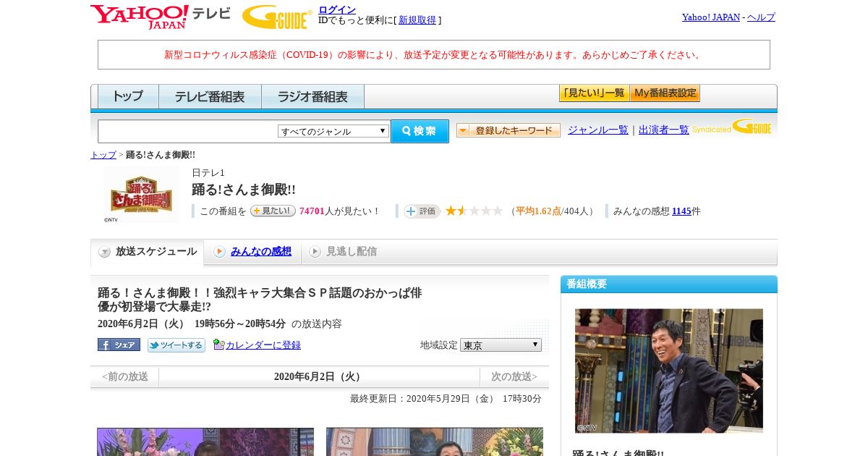The height and width of the screenshot is (456, 868).
Task: Switch to テレビ番組表 tab
Action: coord(210,96)
